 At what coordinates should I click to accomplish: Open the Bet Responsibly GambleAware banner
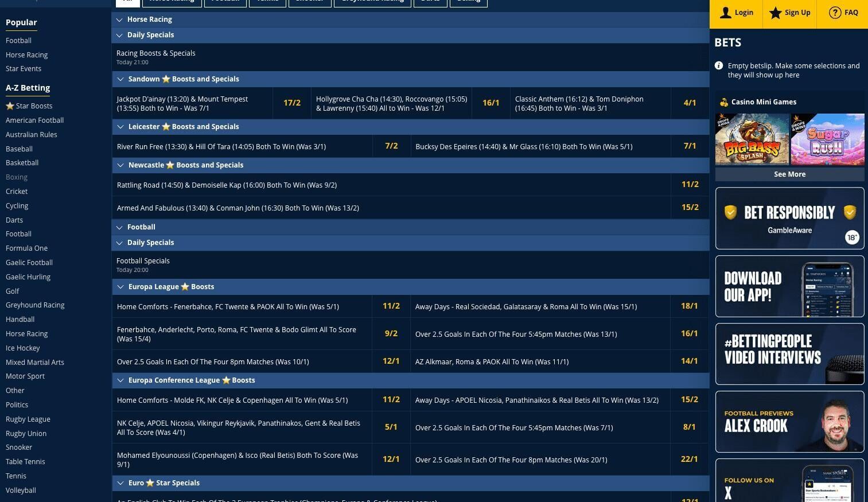tap(789, 219)
